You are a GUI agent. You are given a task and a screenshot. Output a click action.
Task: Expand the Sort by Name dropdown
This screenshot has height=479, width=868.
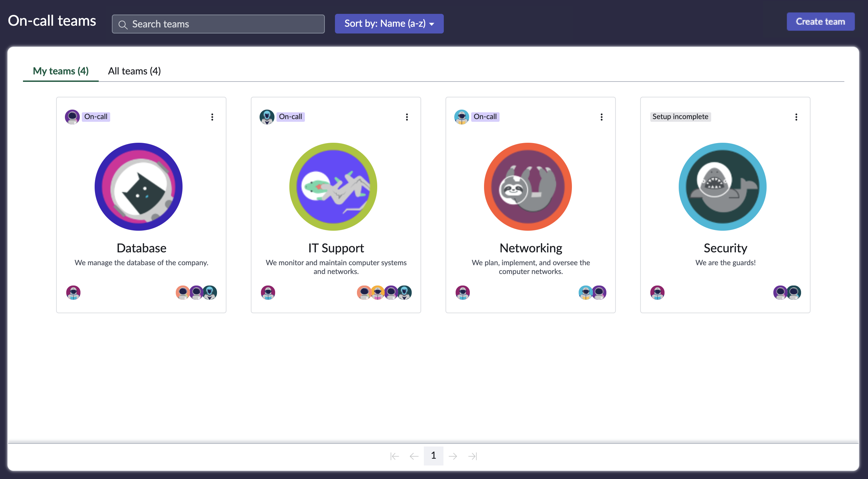click(389, 24)
